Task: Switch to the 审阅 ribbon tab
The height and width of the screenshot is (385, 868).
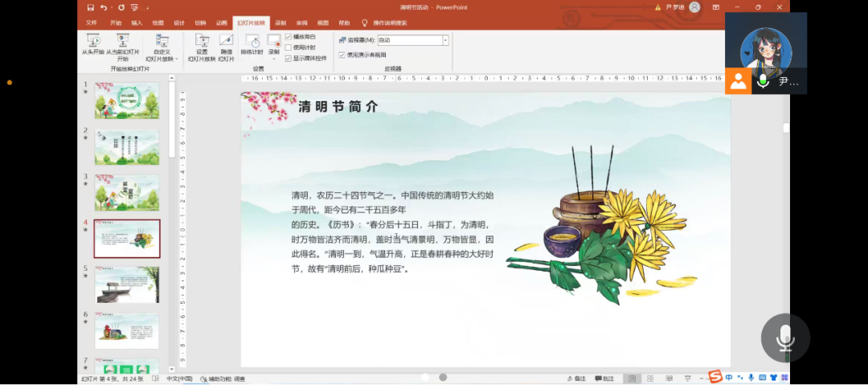Action: tap(301, 23)
